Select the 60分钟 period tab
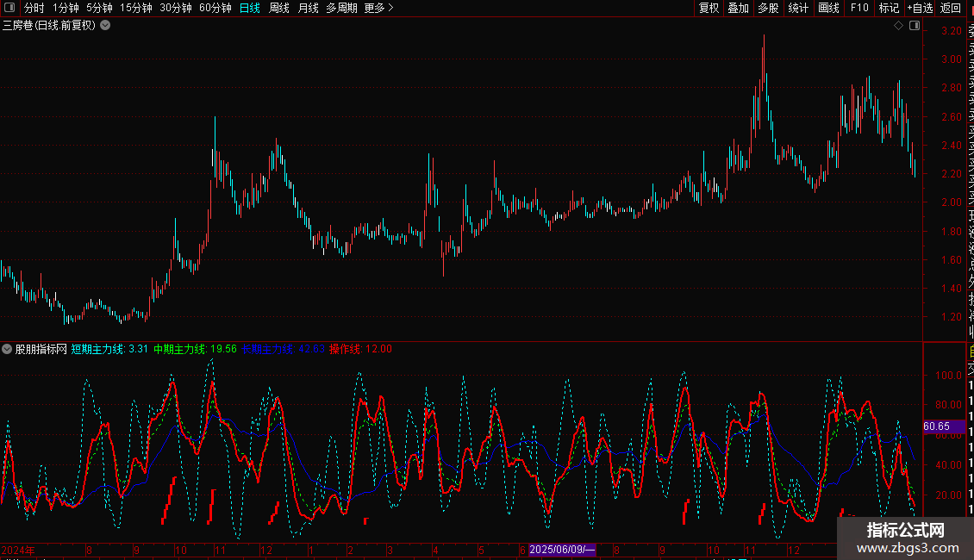The height and width of the screenshot is (560, 974). 215,8
